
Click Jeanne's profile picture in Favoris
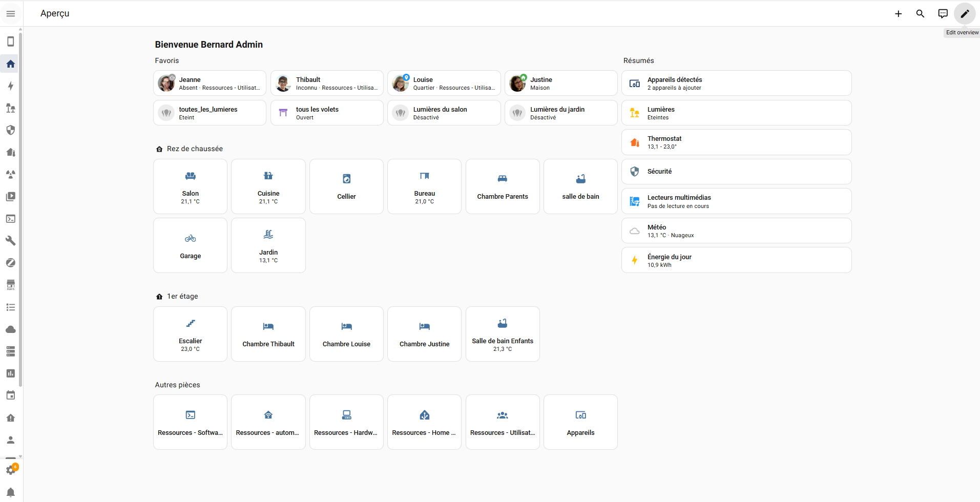coord(166,83)
